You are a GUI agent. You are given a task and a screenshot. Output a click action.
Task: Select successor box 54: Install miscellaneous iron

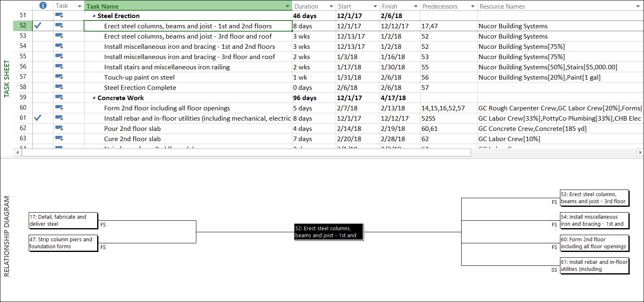(594, 220)
